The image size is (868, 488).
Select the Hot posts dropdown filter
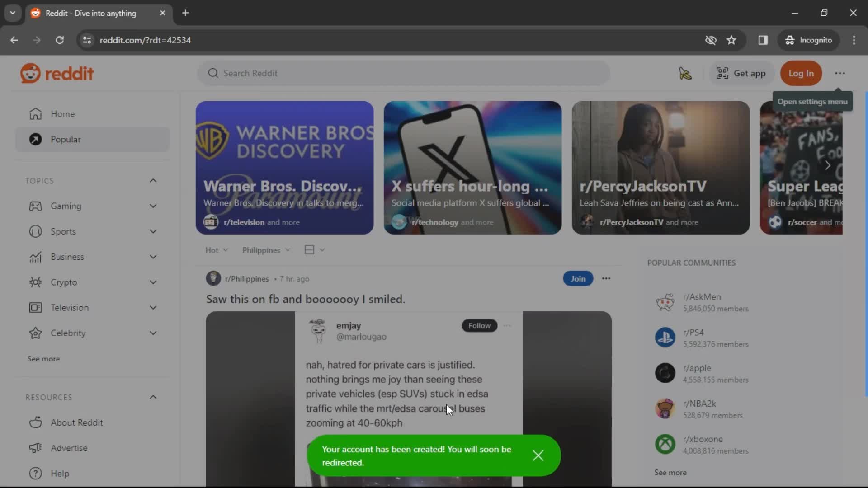point(217,250)
